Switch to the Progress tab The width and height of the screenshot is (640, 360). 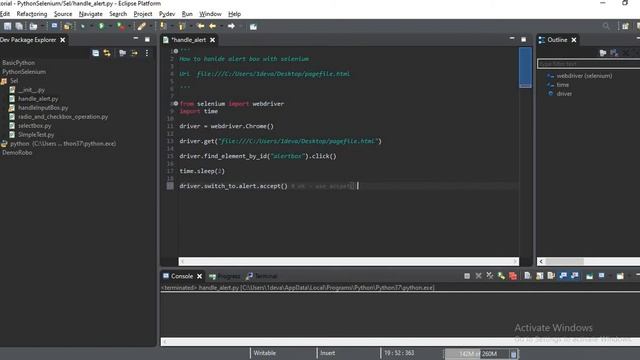click(224, 276)
